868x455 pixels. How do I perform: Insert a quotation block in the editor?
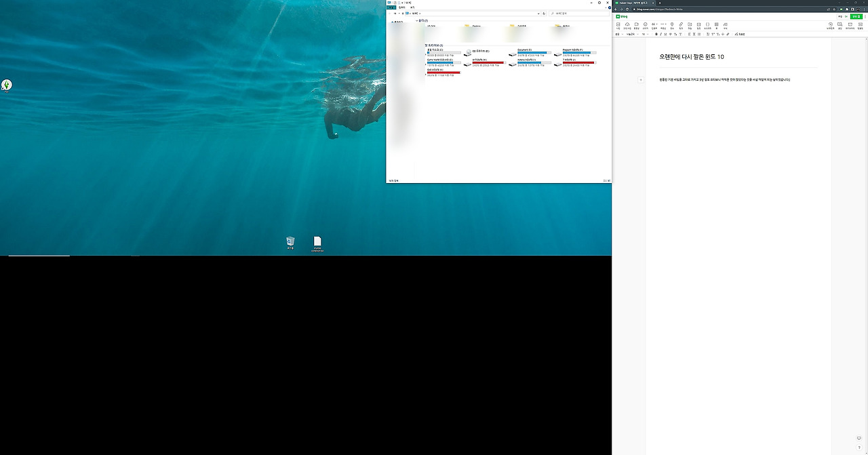[654, 26]
